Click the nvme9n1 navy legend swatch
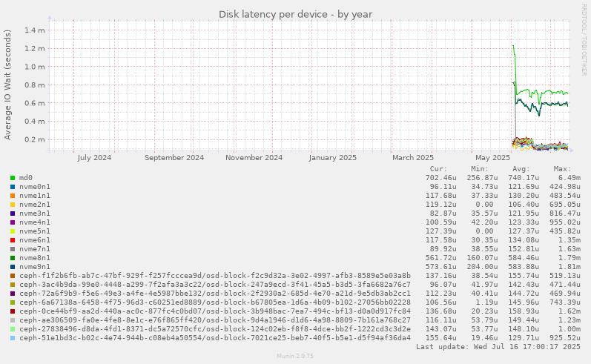 click(13, 267)
